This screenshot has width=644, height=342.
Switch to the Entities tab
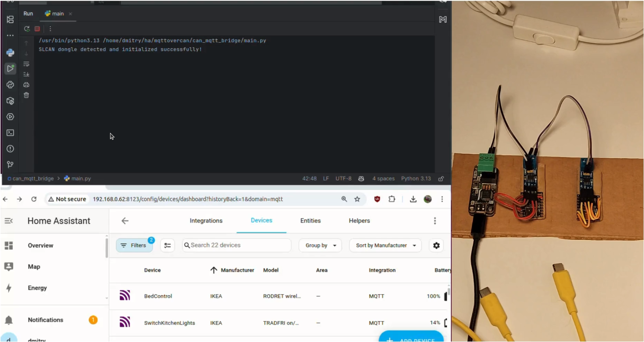coord(310,221)
